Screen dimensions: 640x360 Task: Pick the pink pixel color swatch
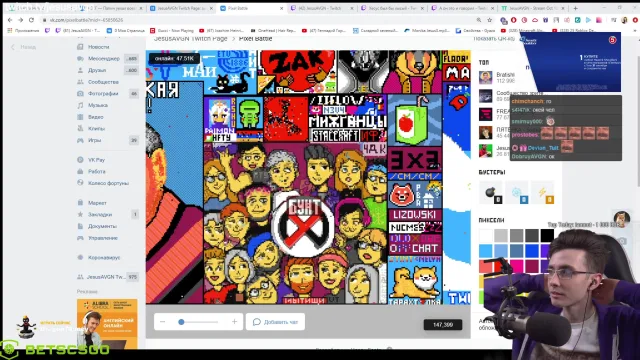click(x=516, y=266)
